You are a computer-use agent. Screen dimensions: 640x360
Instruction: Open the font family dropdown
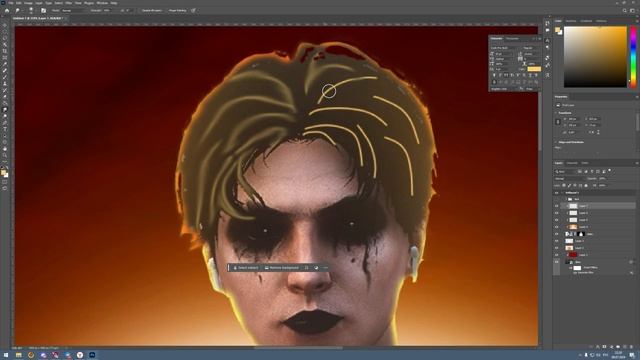point(504,48)
